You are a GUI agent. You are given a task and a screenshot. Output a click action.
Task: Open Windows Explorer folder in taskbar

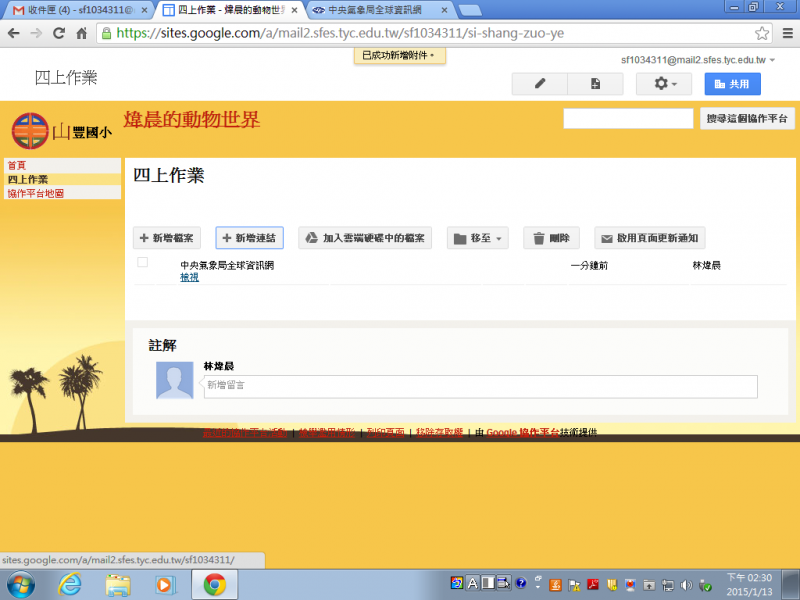(x=118, y=585)
